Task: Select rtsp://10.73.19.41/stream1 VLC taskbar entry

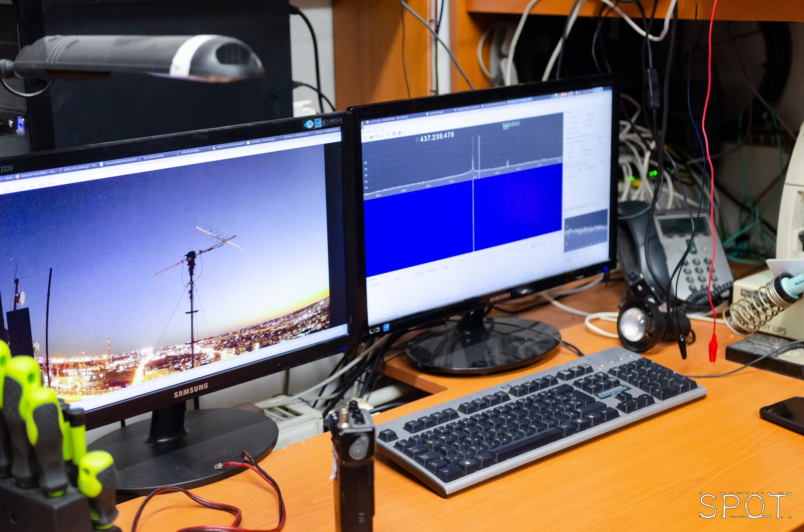Action: (x=229, y=145)
